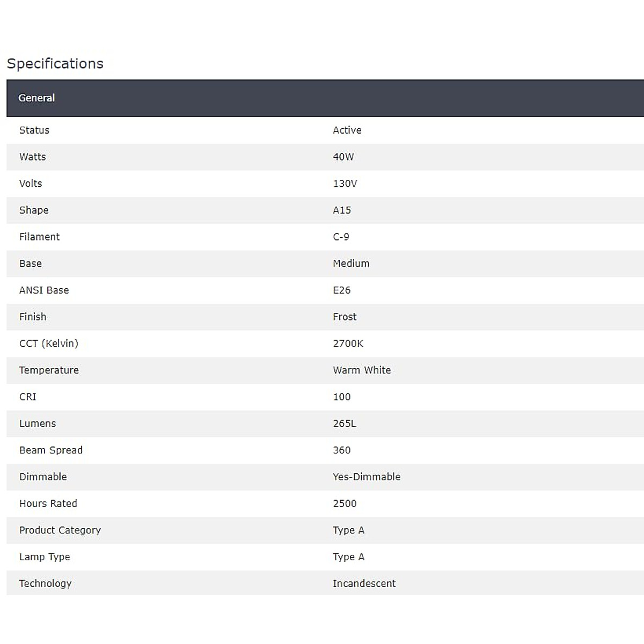Image resolution: width=644 pixels, height=644 pixels.
Task: Select the Active status value
Action: pos(347,130)
